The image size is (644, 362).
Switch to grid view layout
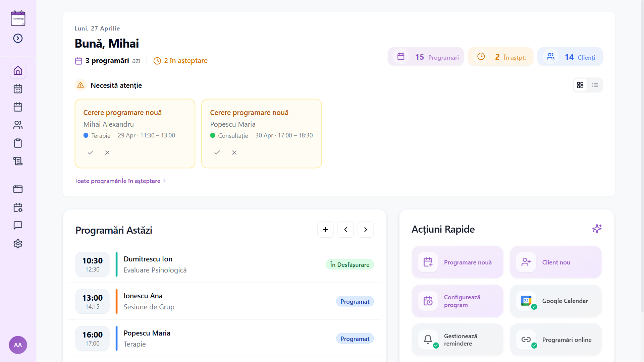(580, 85)
